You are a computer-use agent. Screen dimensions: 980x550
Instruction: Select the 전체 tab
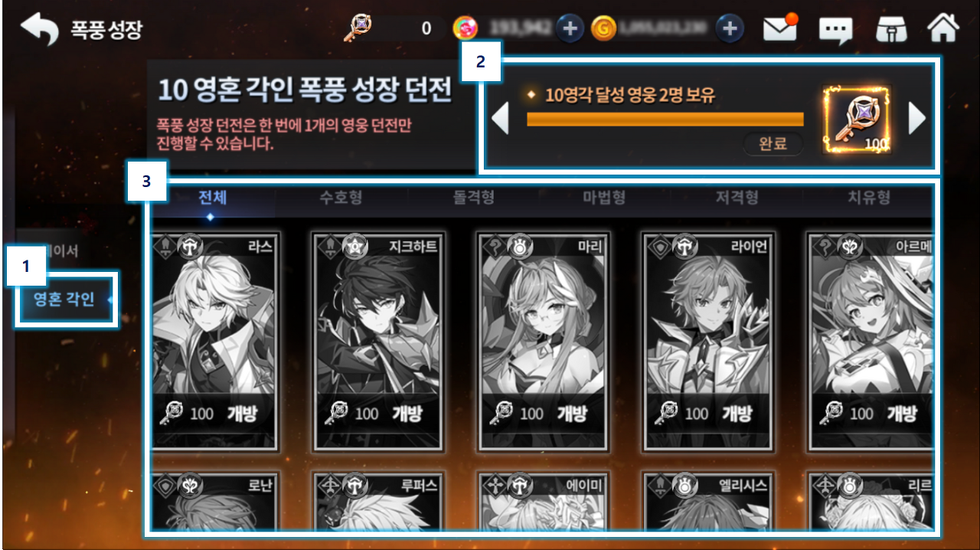pyautogui.click(x=213, y=198)
